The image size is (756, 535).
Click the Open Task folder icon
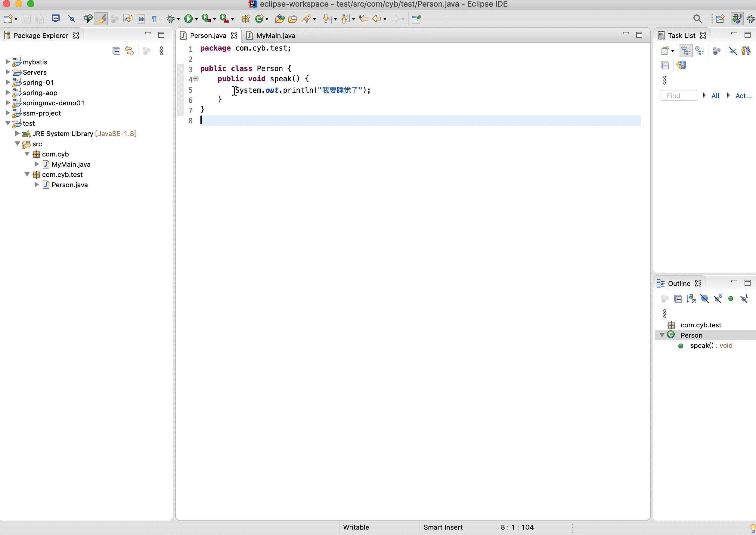tap(293, 19)
